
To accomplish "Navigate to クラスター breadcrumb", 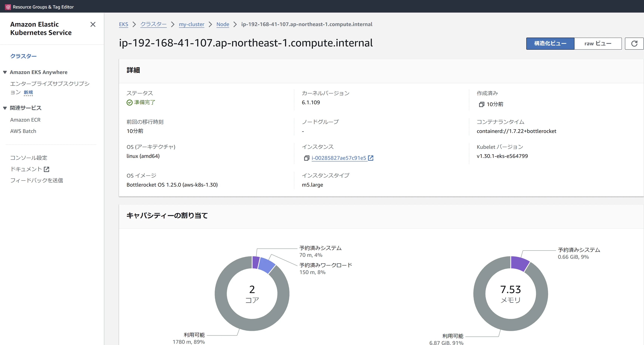I will click(x=154, y=24).
